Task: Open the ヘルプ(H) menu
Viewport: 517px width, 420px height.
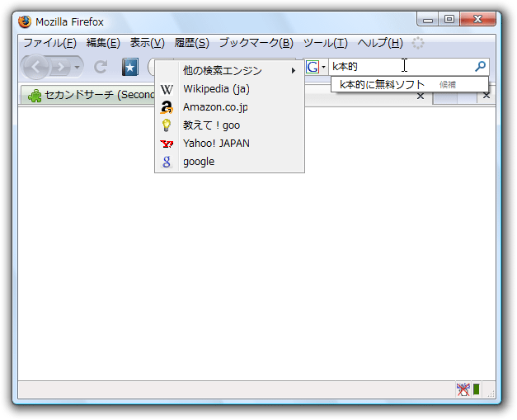Action: point(380,43)
